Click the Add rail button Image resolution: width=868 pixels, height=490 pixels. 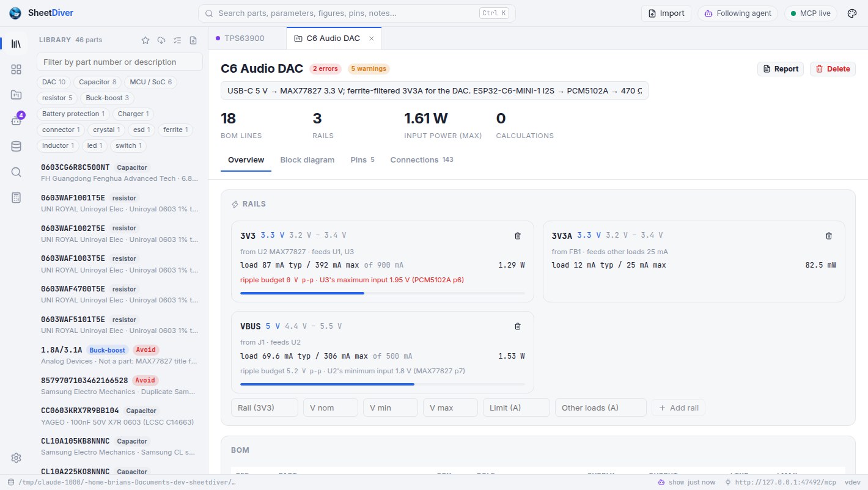click(679, 408)
